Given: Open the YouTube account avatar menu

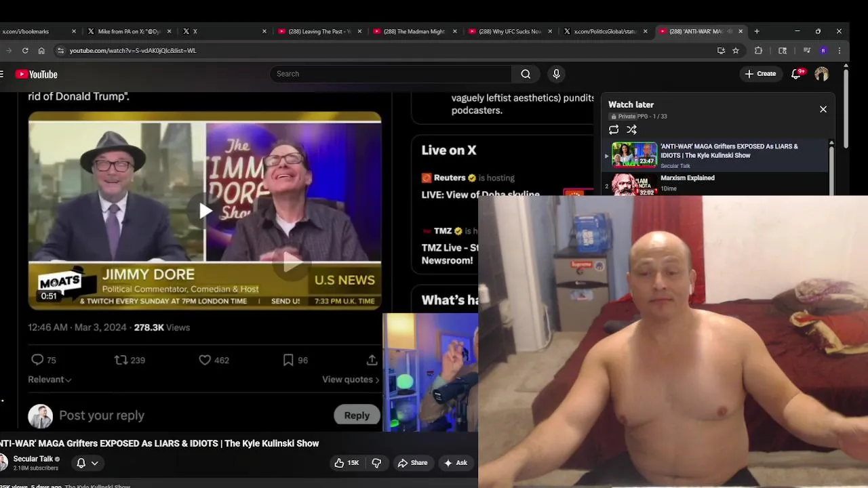Looking at the screenshot, I should 822,74.
